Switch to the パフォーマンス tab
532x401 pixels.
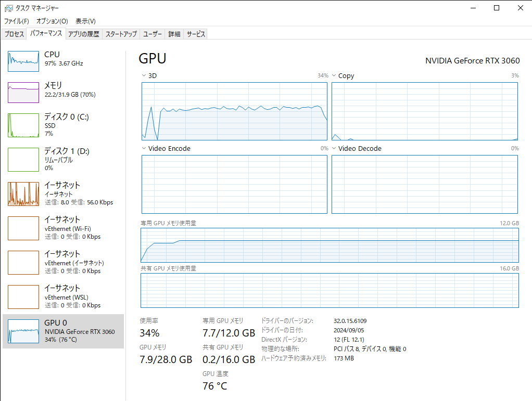(x=46, y=33)
